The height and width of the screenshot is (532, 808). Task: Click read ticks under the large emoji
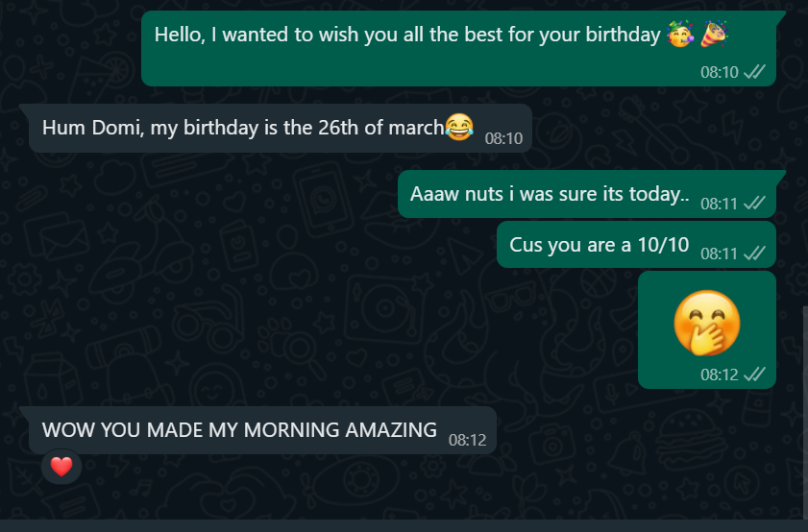coord(755,375)
